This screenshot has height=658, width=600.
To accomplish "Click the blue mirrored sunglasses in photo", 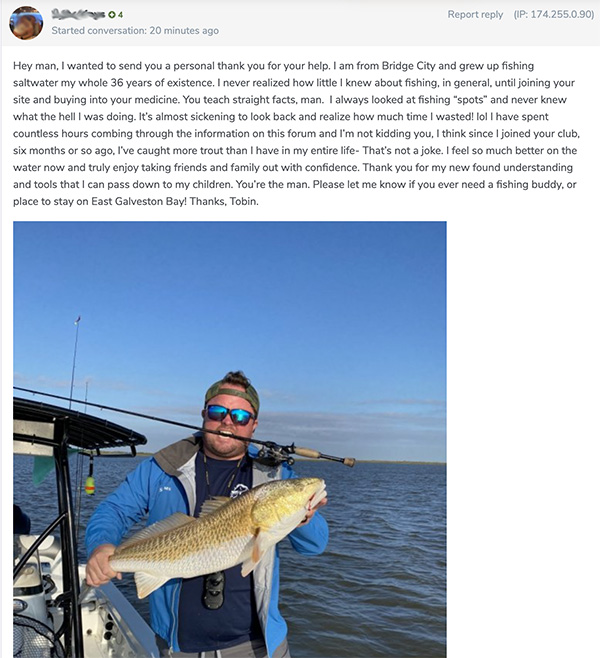I will 230,414.
